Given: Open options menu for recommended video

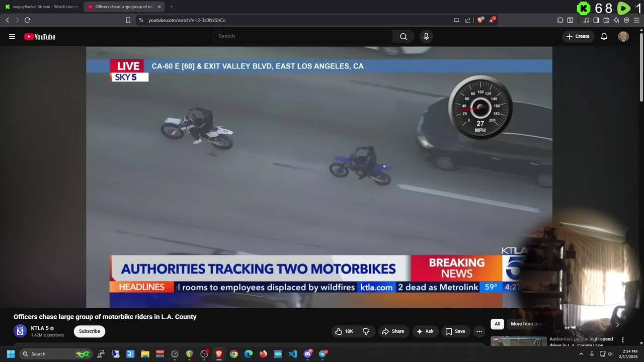Looking at the screenshot, I should click(x=622, y=340).
